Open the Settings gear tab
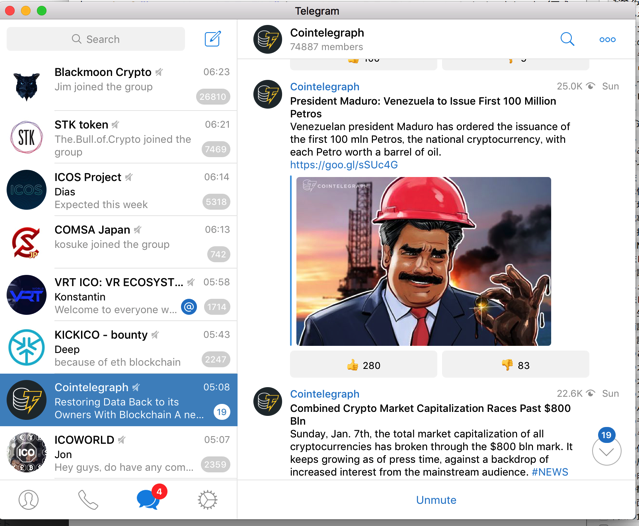Viewport: 639px width, 526px height. [x=208, y=500]
